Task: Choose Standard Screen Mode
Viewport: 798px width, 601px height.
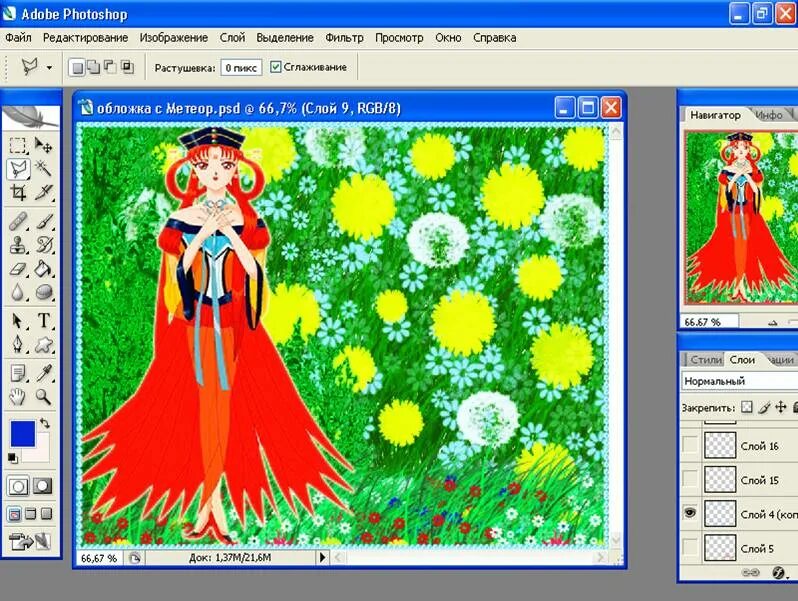Action: pos(14,514)
